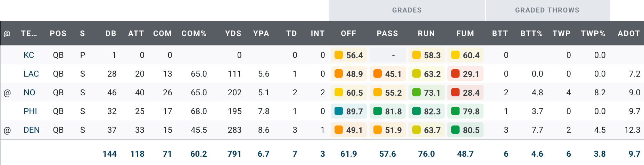Sort by BTT% column header
644x165 pixels.
click(x=531, y=34)
